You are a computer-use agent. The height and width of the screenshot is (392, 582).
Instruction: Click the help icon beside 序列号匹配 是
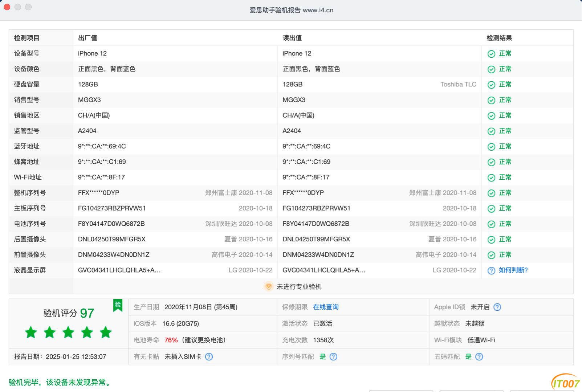click(x=333, y=357)
